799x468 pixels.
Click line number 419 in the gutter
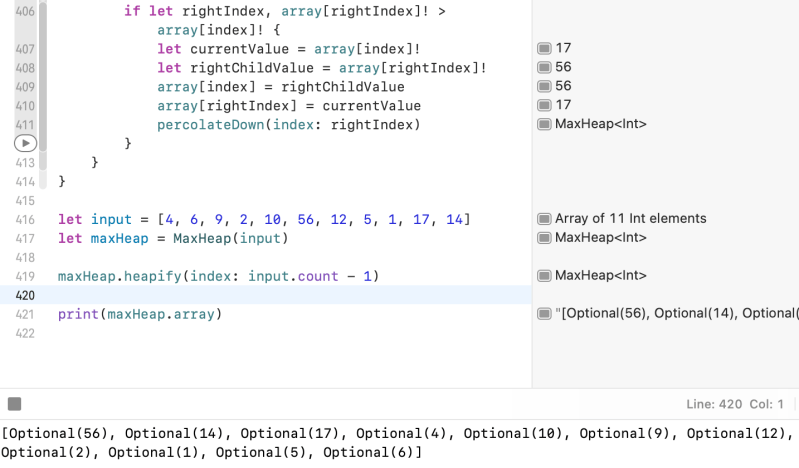pos(25,277)
